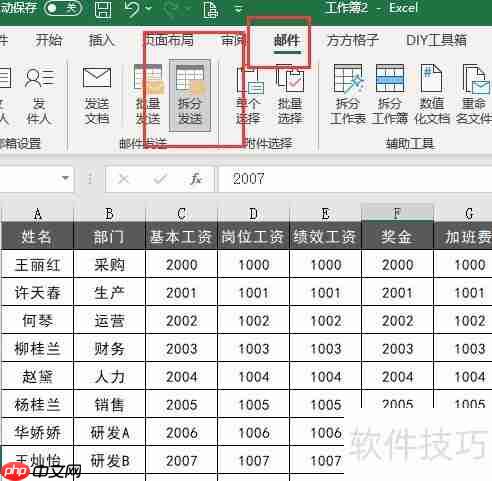Switch to the 插入 tab
492x481 pixels.
point(102,41)
